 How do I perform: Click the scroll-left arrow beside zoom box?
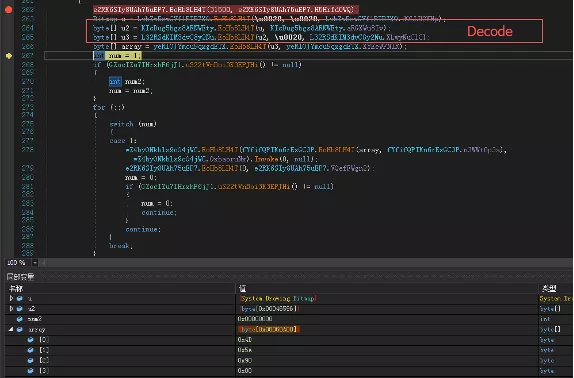44,262
